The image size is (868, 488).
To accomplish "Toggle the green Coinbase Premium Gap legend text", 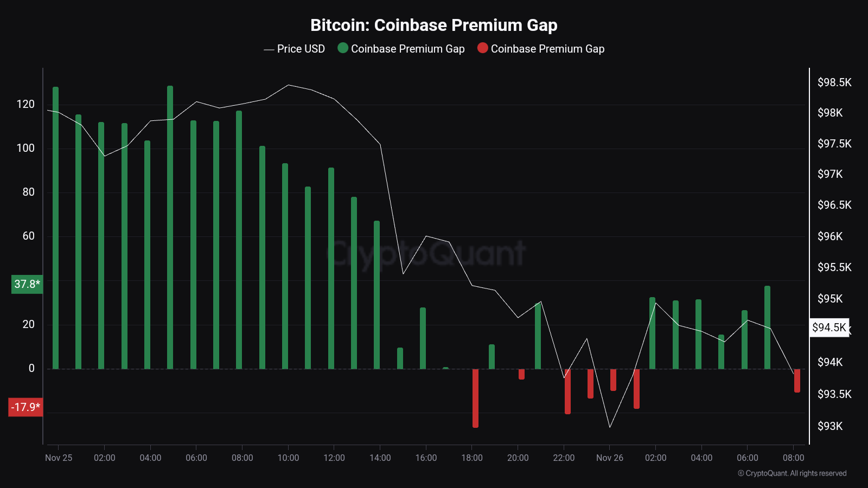I will click(407, 49).
